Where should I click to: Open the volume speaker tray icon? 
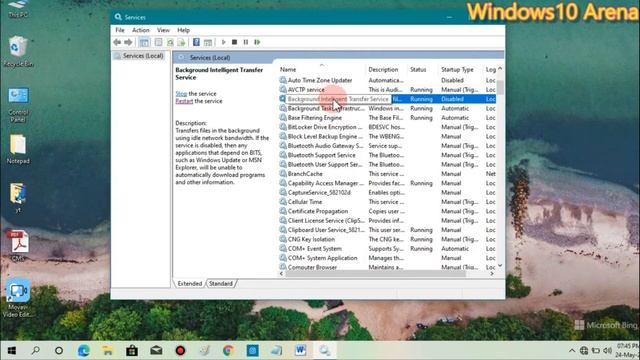[607, 351]
